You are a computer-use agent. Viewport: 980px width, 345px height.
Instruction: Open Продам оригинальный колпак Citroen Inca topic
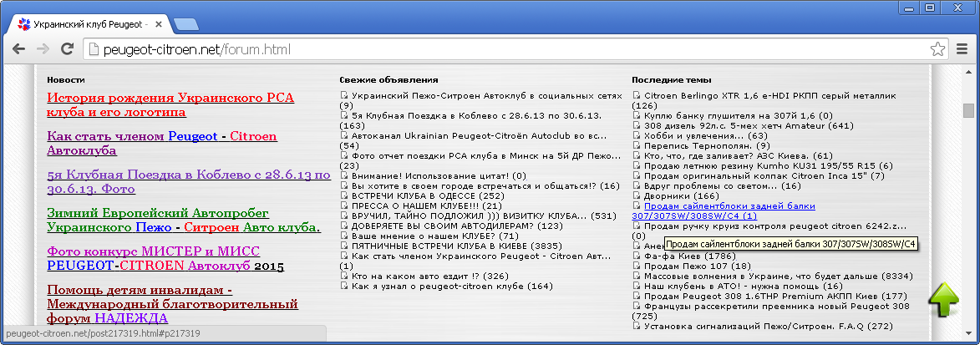[764, 175]
